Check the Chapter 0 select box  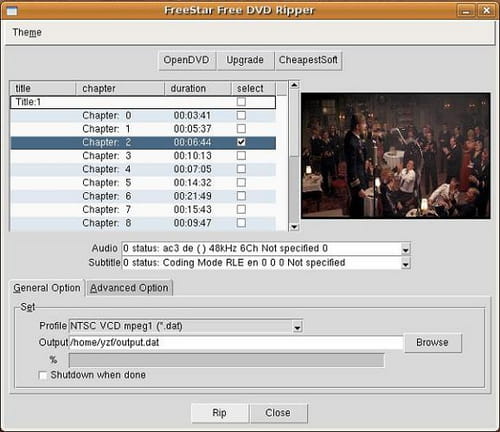(241, 115)
